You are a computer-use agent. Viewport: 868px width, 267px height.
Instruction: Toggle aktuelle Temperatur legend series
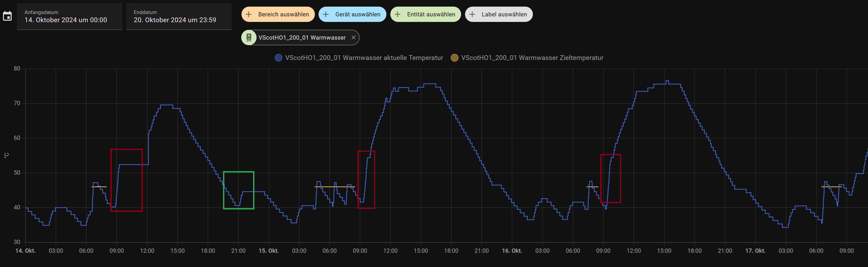359,58
